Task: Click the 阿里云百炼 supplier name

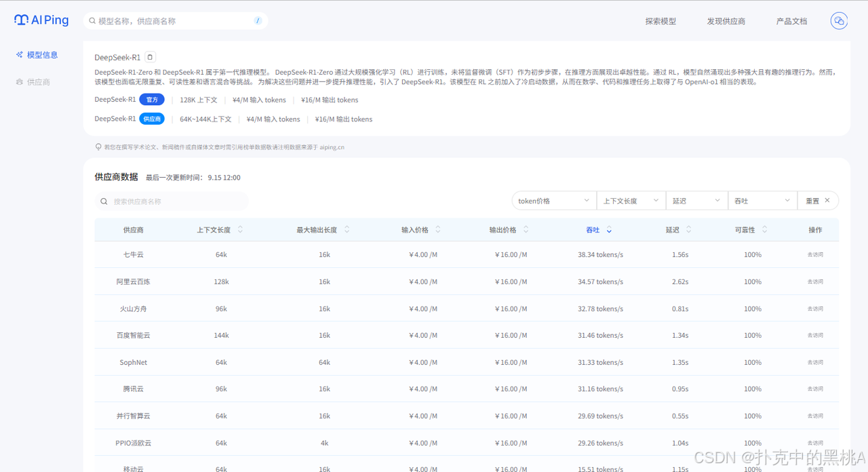Action: tap(134, 282)
